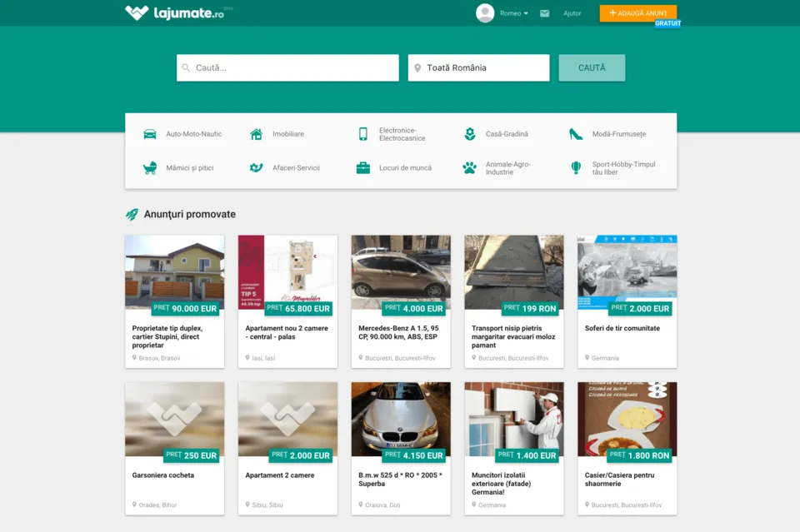Click the Iasi, Iasi location text
The image size is (800, 532).
pyautogui.click(x=263, y=358)
